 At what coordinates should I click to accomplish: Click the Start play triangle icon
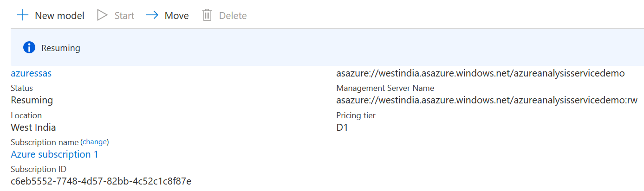coord(102,15)
